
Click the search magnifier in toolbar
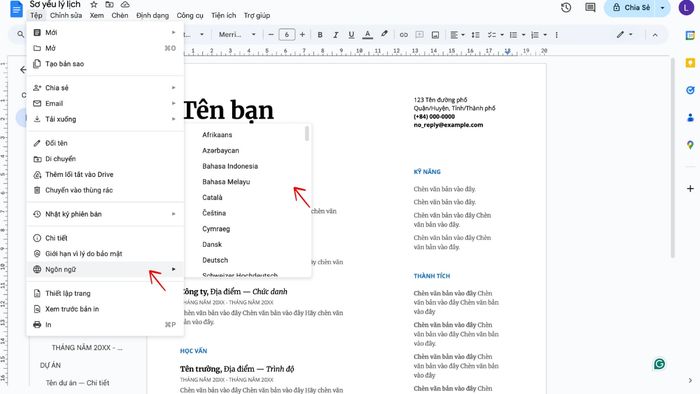click(x=21, y=34)
